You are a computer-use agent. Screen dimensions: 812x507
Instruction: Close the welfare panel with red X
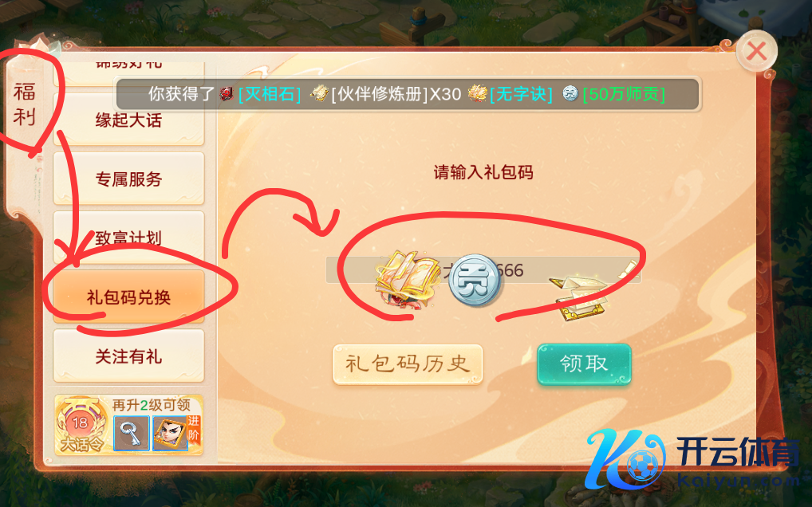(757, 51)
